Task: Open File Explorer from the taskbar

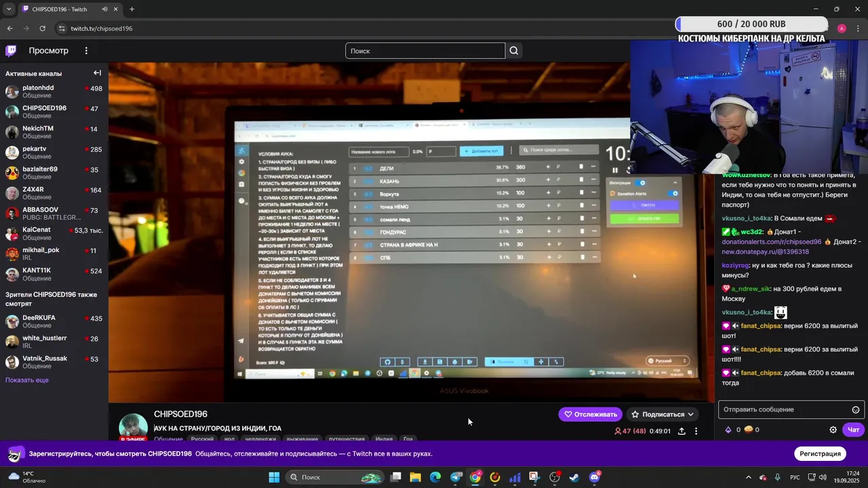Action: (x=415, y=477)
